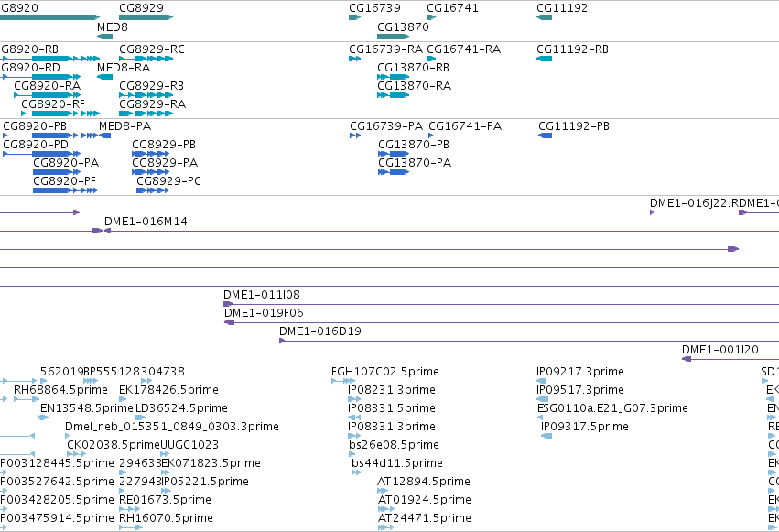Viewport: 779px width, 532px height.
Task: Open transcript CG16741-RA
Action: tap(464, 49)
